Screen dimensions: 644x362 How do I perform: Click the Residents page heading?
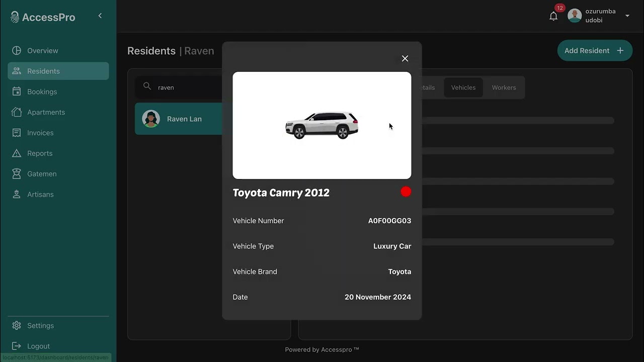pyautogui.click(x=151, y=51)
